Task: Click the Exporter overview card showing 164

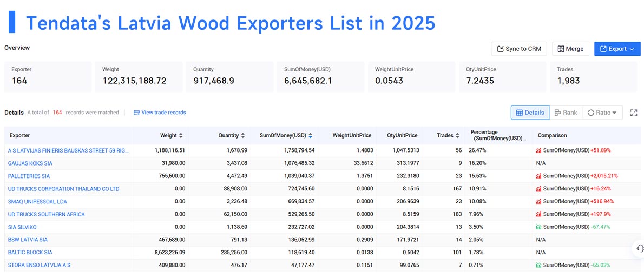Action: click(48, 77)
